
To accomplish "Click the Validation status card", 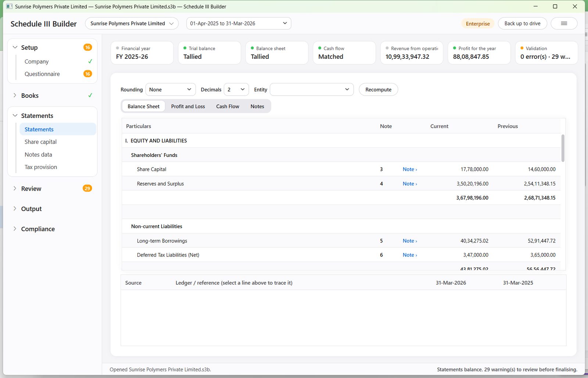I will (546, 53).
